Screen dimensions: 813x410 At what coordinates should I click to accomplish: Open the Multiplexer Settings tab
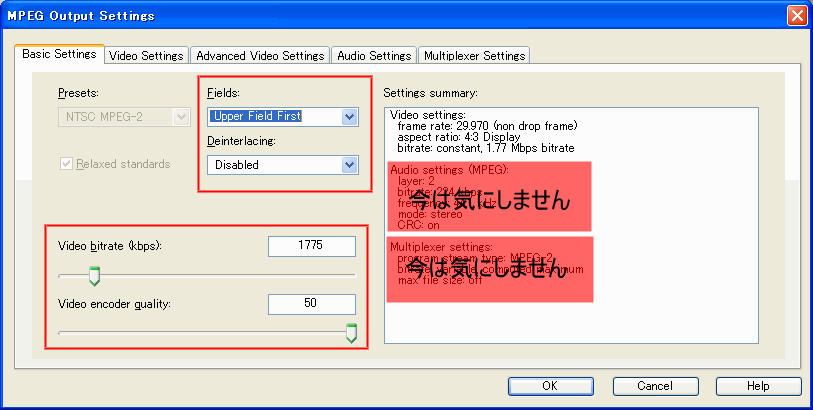coord(473,56)
